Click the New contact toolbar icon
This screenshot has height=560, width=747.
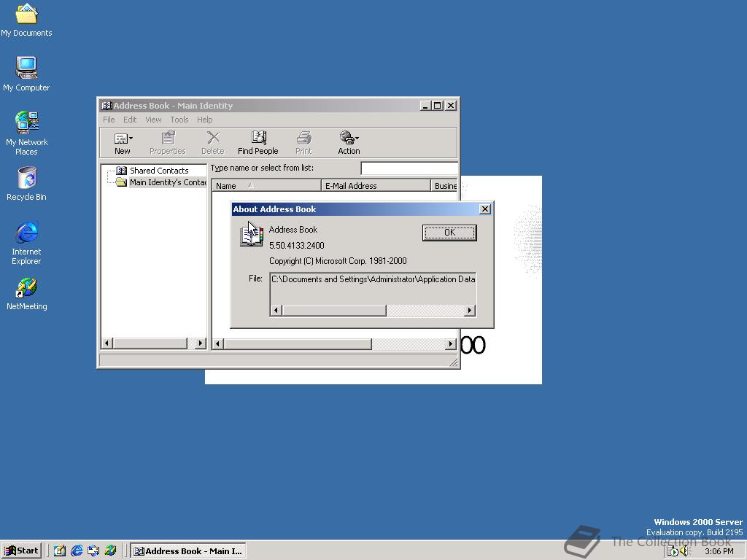pyautogui.click(x=120, y=139)
